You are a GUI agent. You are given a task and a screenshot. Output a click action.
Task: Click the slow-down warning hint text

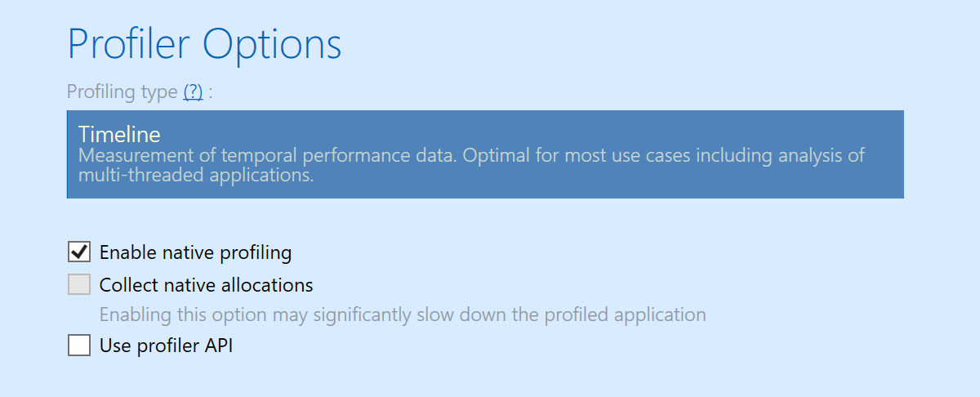(x=403, y=314)
